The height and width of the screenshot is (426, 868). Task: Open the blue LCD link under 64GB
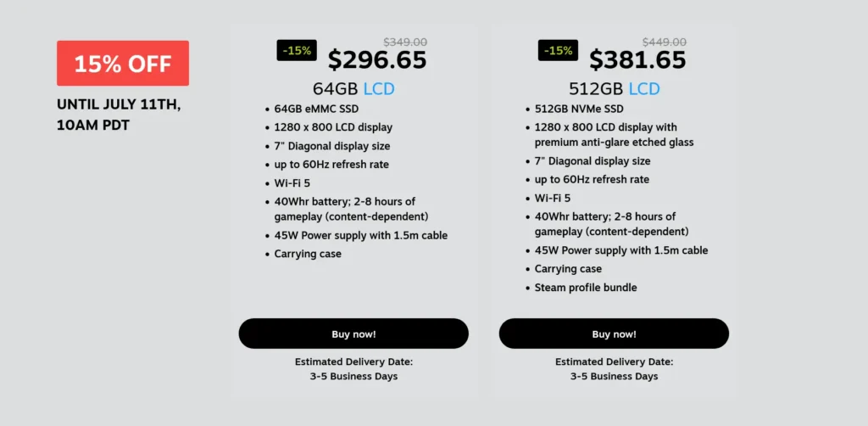(x=379, y=89)
